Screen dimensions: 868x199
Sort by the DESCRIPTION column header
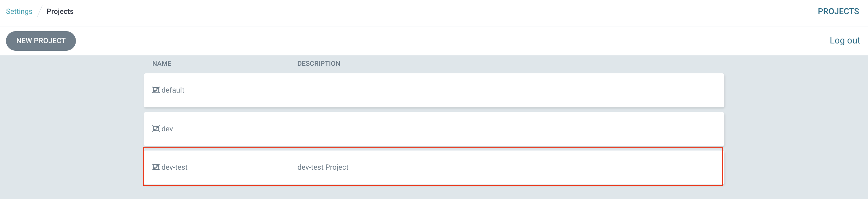(x=318, y=63)
